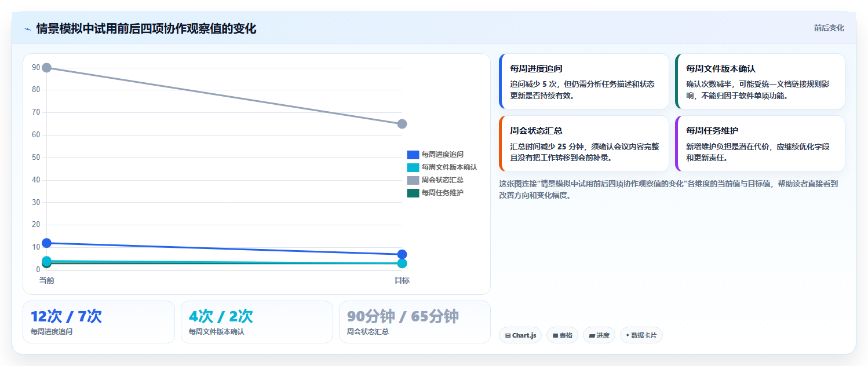Screen dimensions: 868x366
Task: Toggle the 每周进度追问 legend entry
Action: coord(435,155)
